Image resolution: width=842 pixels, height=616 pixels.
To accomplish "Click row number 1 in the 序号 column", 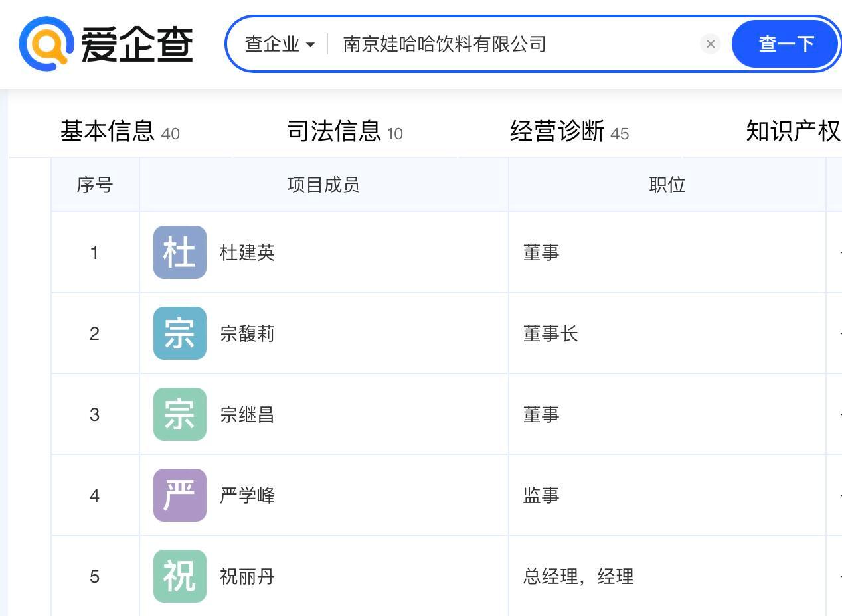I will click(94, 252).
